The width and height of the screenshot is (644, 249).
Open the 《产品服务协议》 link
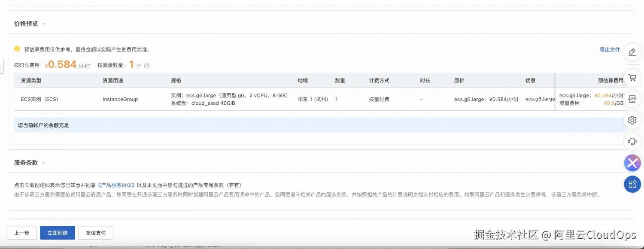click(116, 185)
